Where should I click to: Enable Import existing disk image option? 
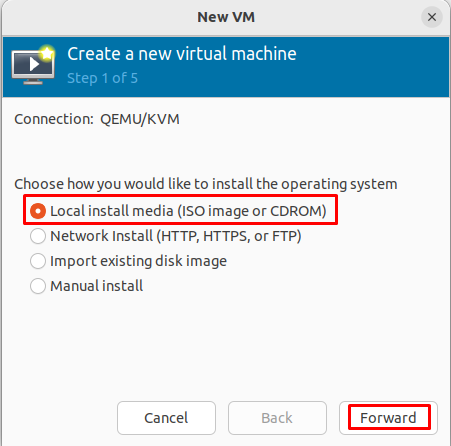[38, 261]
